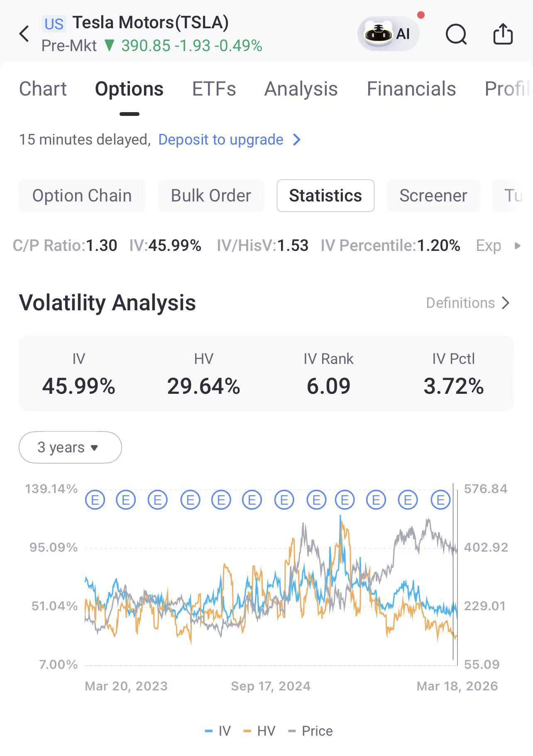Viewport: 533px width, 756px height.
Task: Switch to the Analysis tab
Action: [301, 89]
